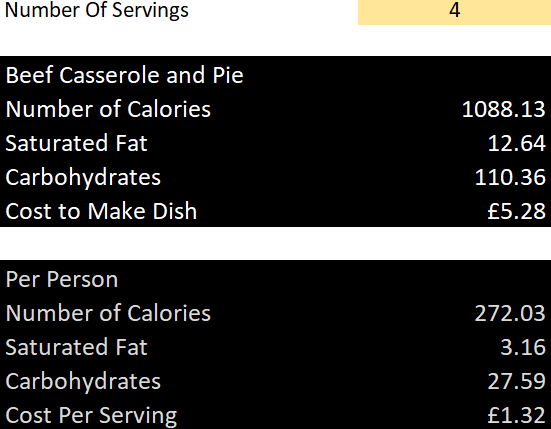
Task: Click the per person Carbohydrates value 27.59
Action: coord(517,381)
